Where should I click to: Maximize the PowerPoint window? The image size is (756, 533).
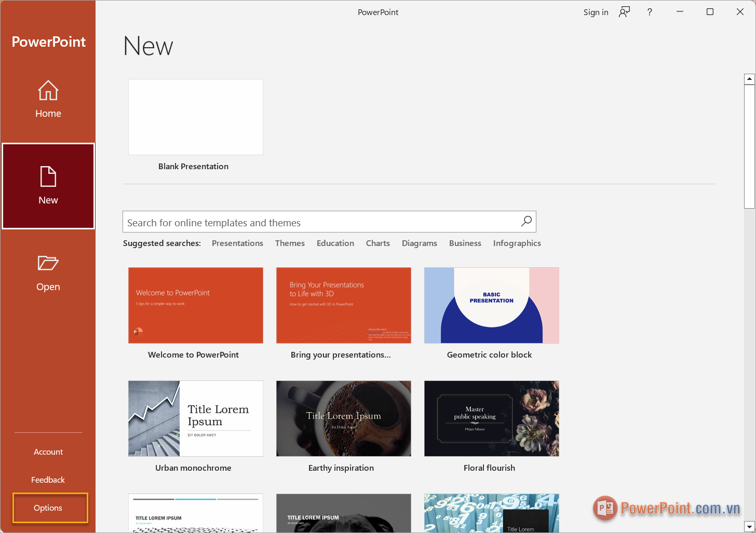[710, 12]
